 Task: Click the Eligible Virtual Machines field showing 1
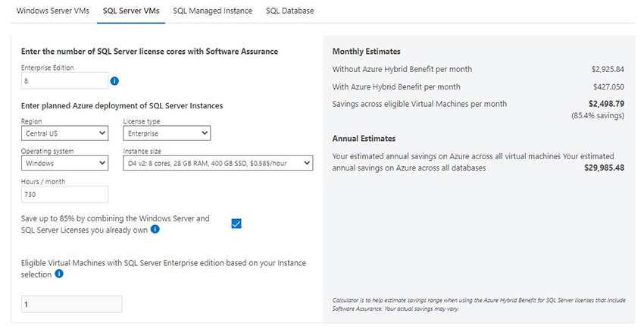click(72, 304)
